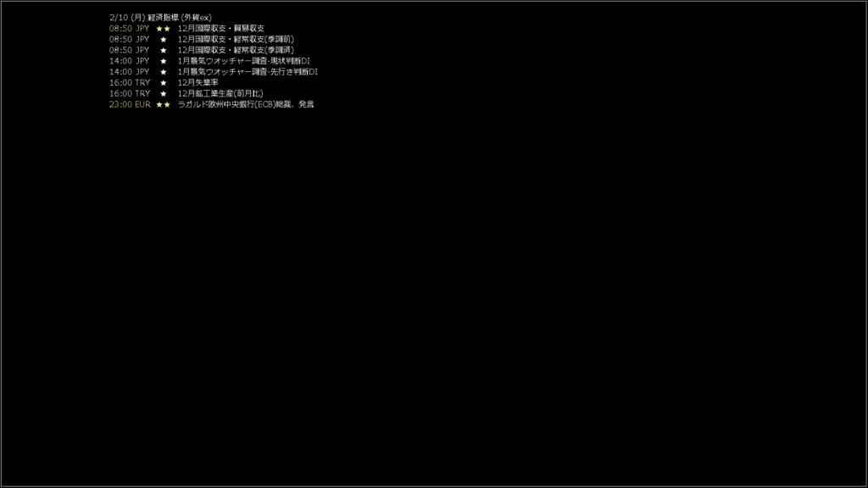This screenshot has width=868, height=488.
Task: Click the star beside 12月失業率
Action: 164,82
